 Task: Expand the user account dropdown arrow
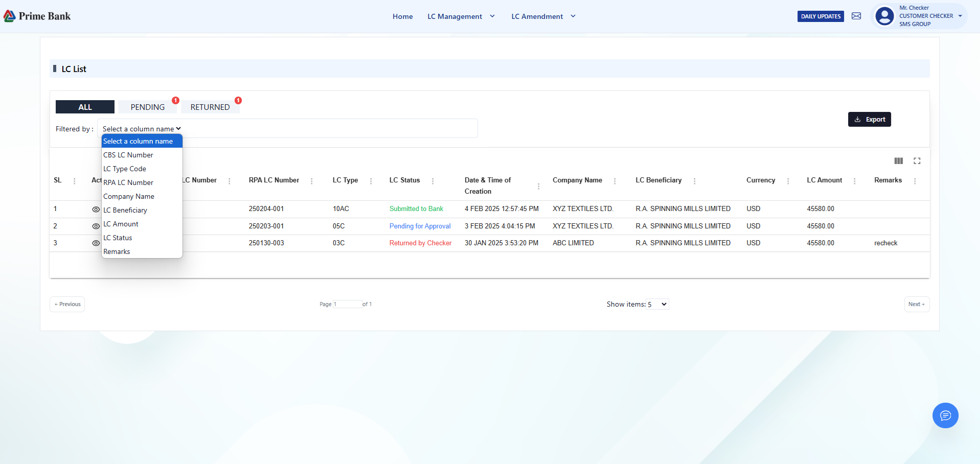960,16
